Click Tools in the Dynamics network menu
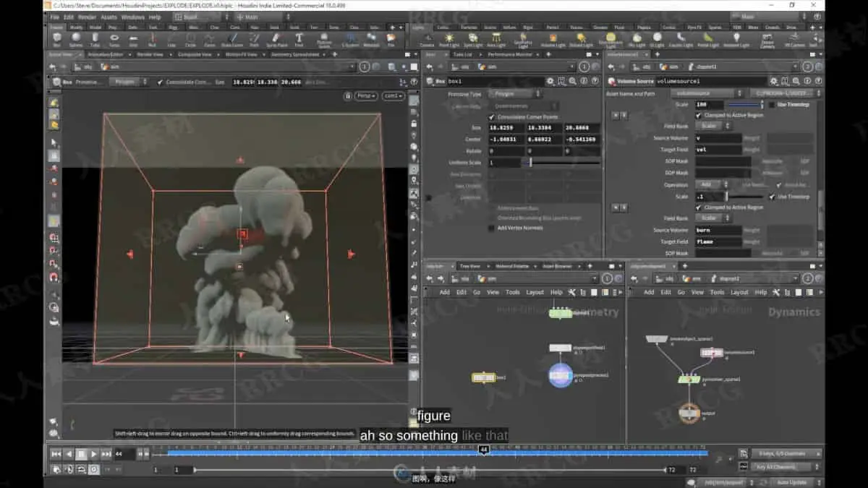The width and height of the screenshot is (868, 488). click(x=717, y=292)
